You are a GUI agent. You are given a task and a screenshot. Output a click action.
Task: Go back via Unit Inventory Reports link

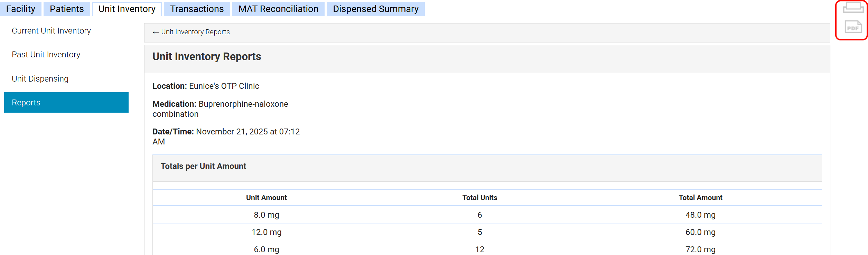[x=191, y=32]
